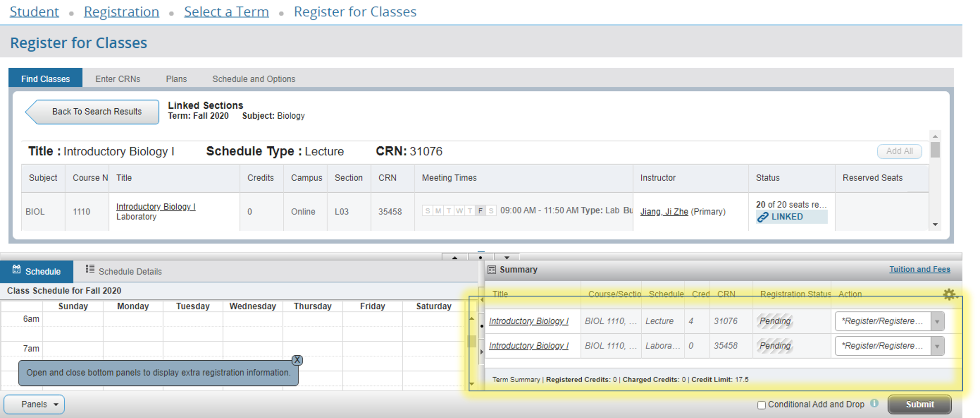Switch to the Enter CRNs tab

pos(118,79)
